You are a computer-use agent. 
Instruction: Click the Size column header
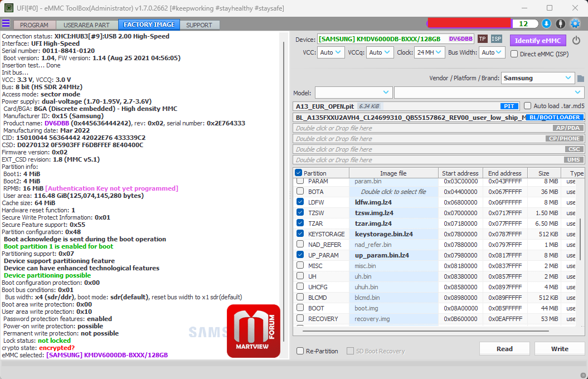(x=544, y=173)
